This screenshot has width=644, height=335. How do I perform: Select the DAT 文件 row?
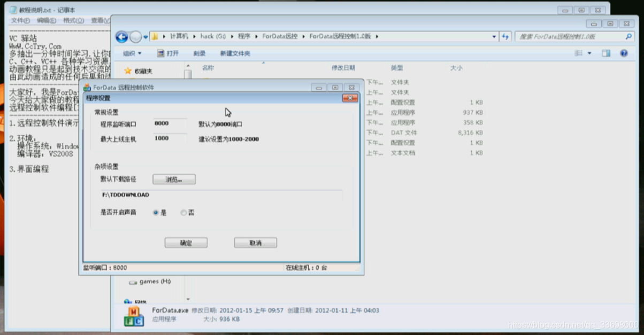pos(424,133)
